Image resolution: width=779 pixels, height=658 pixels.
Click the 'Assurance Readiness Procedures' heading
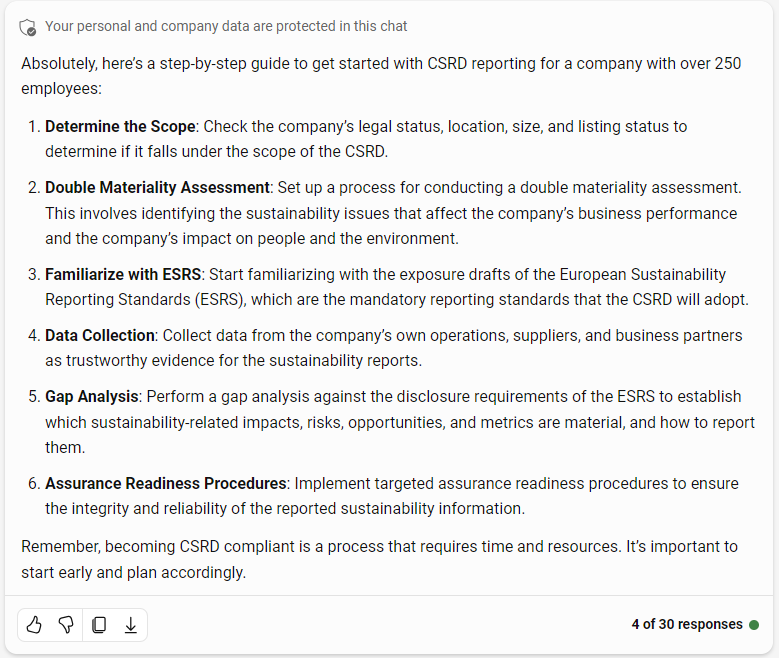click(165, 484)
